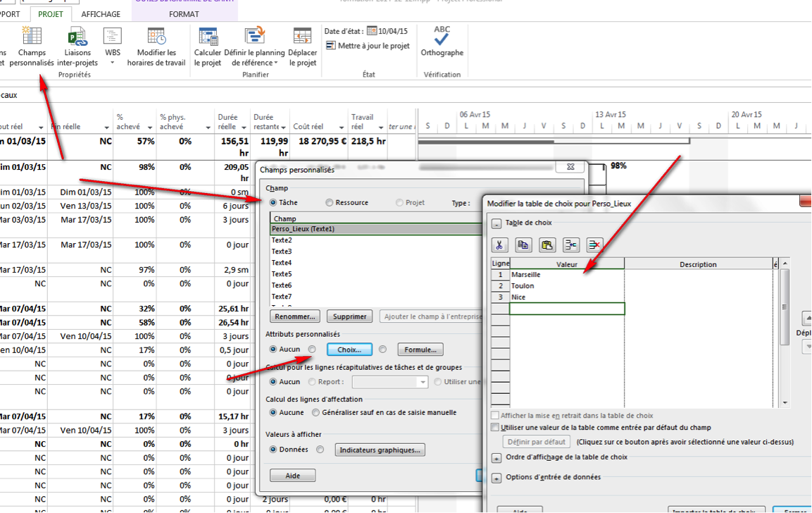Run the Orthographe spell check

442,42
